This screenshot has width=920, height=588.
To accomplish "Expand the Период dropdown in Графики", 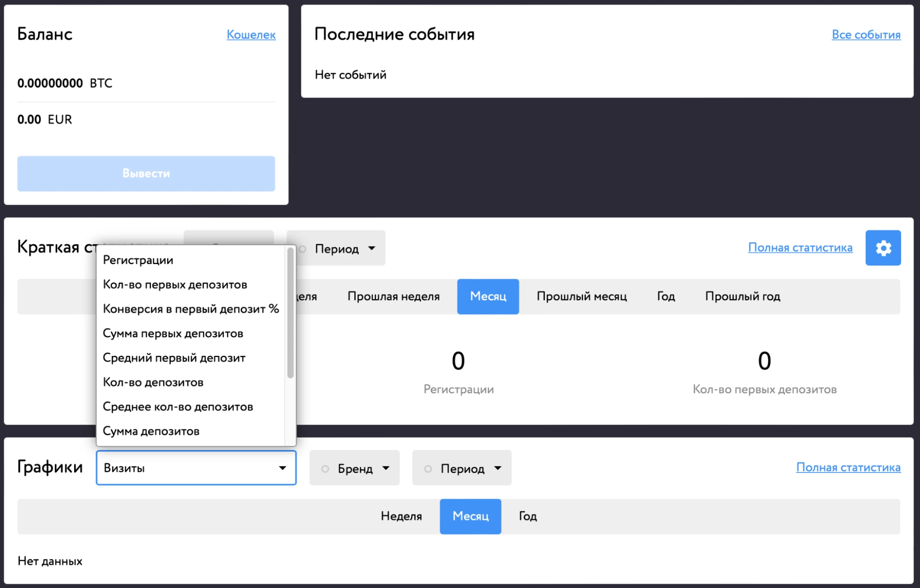I will [x=462, y=468].
